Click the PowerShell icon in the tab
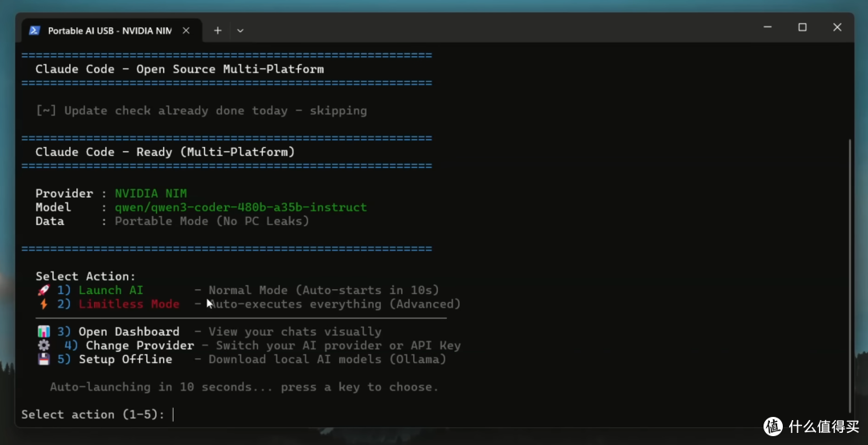 point(35,31)
